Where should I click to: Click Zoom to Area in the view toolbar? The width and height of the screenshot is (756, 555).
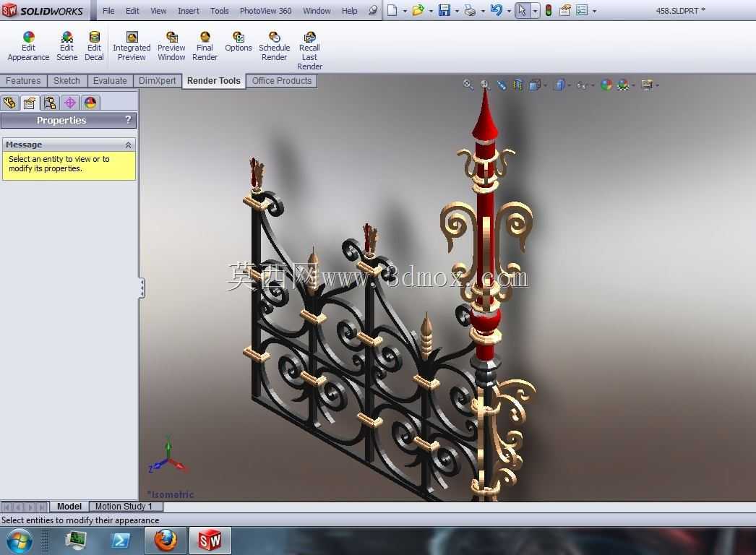pos(485,85)
